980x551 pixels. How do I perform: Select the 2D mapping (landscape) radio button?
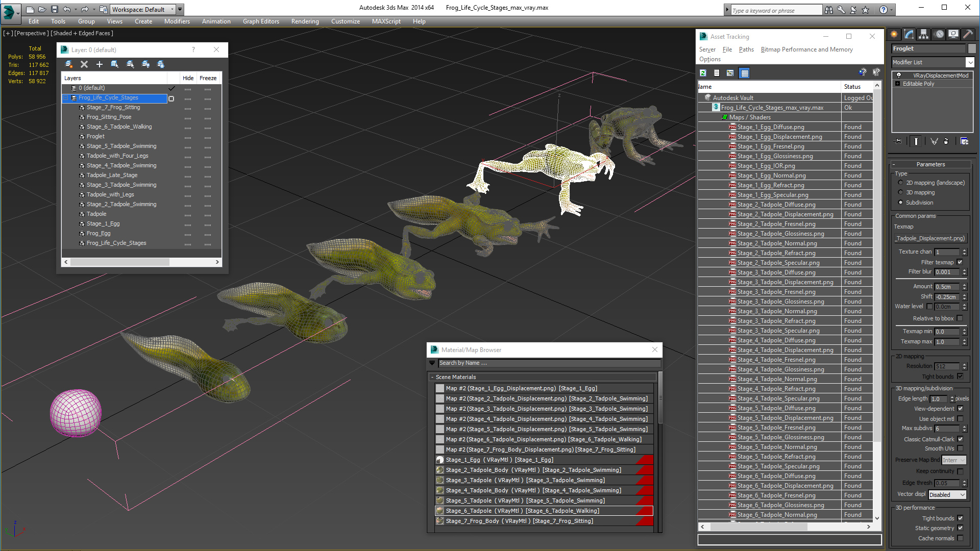[900, 183]
